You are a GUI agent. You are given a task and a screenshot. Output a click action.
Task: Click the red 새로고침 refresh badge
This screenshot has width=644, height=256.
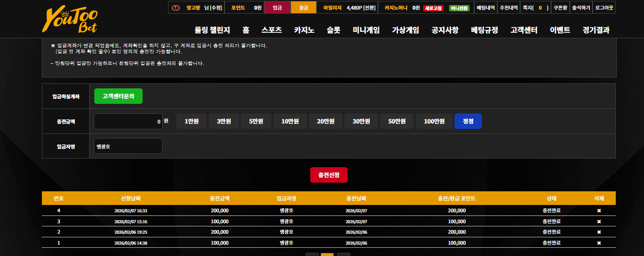pyautogui.click(x=434, y=8)
